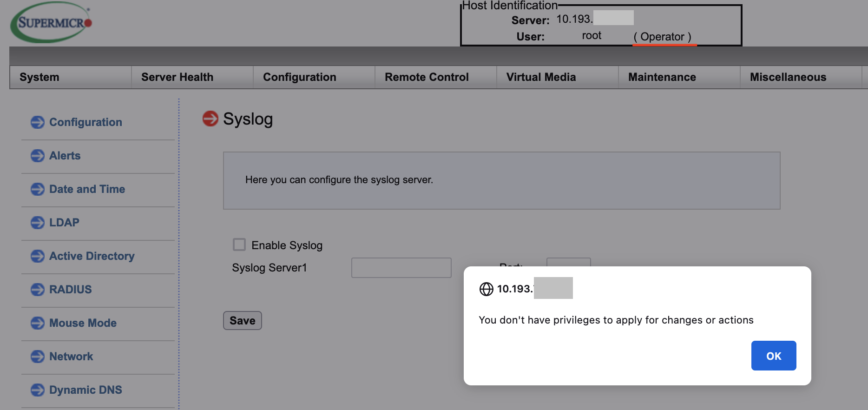The width and height of the screenshot is (868, 410).
Task: Click the arrow icon beside Configuration
Action: 38,122
